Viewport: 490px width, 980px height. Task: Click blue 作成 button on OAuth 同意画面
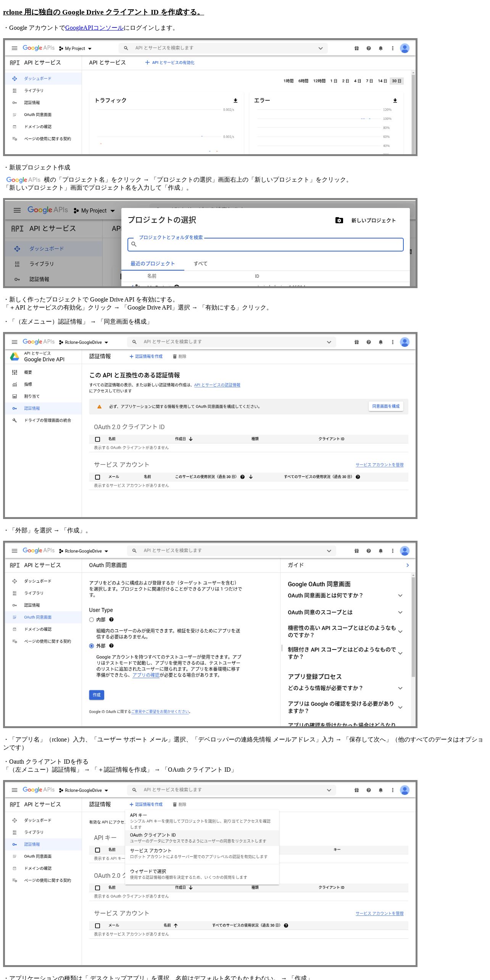97,695
